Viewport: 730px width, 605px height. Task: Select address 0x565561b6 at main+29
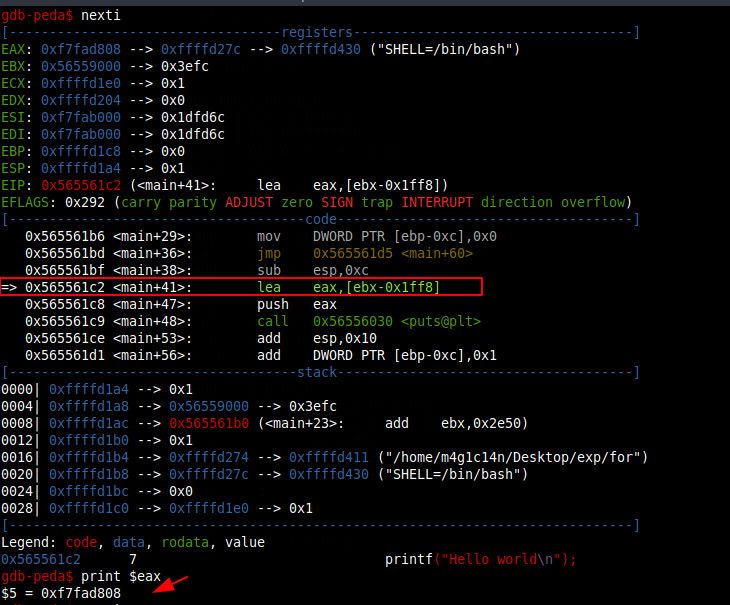tap(65, 236)
